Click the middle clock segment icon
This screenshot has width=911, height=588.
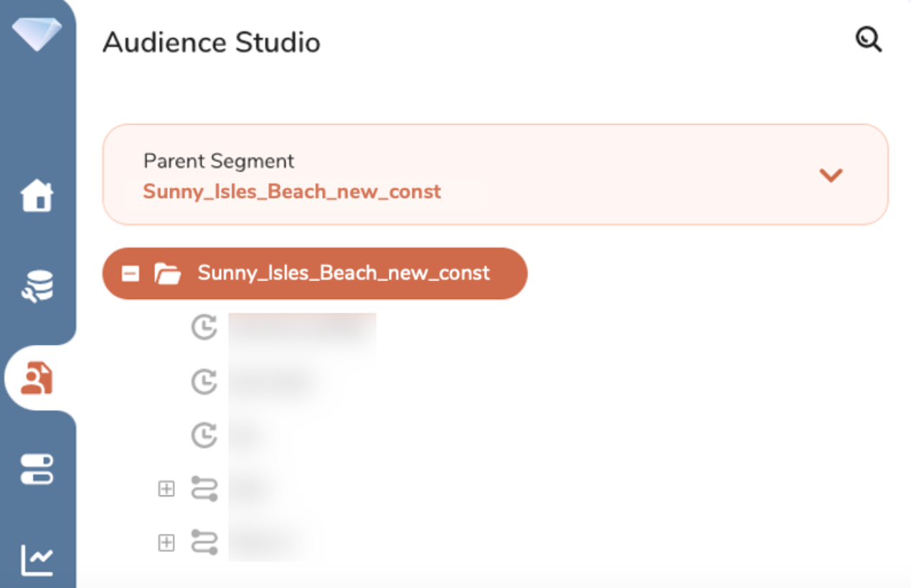[204, 381]
